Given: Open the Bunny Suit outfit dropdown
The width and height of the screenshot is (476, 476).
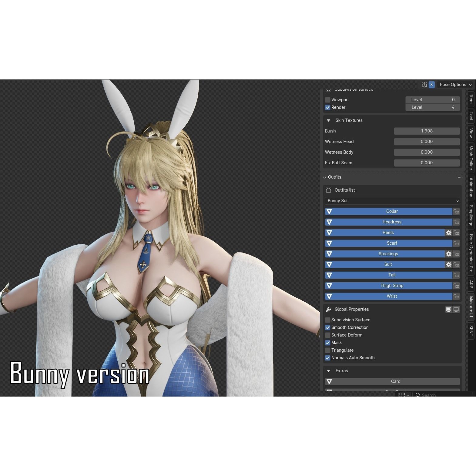Looking at the screenshot, I should [392, 201].
